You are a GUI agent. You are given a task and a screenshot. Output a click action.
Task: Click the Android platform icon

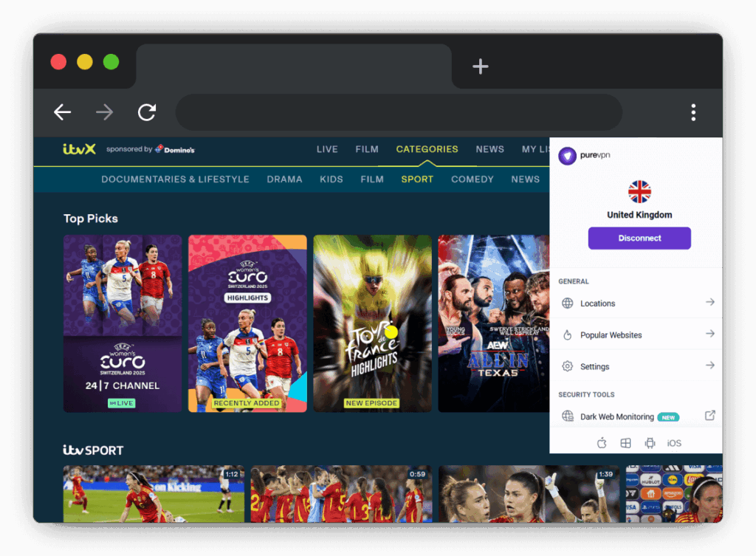click(650, 443)
